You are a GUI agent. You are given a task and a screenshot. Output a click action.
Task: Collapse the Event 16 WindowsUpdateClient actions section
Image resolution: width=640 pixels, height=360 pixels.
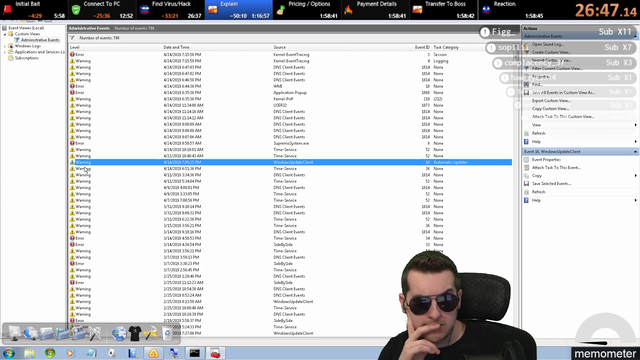coord(635,151)
